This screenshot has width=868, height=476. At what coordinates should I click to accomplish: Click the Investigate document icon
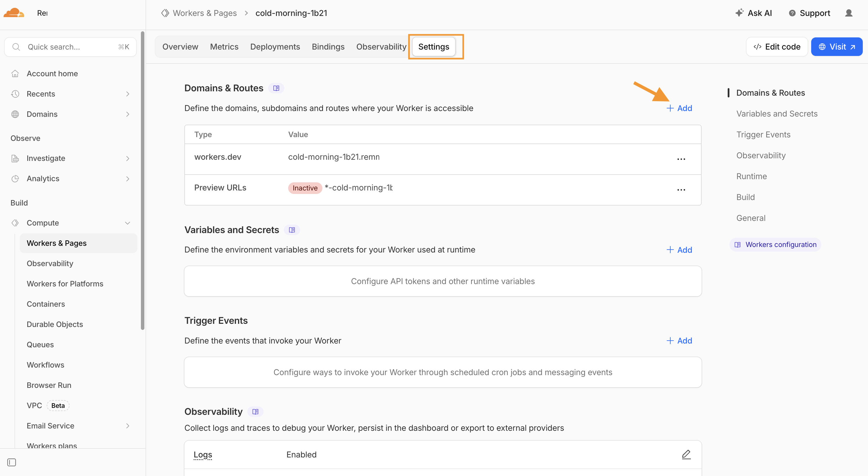tap(15, 158)
